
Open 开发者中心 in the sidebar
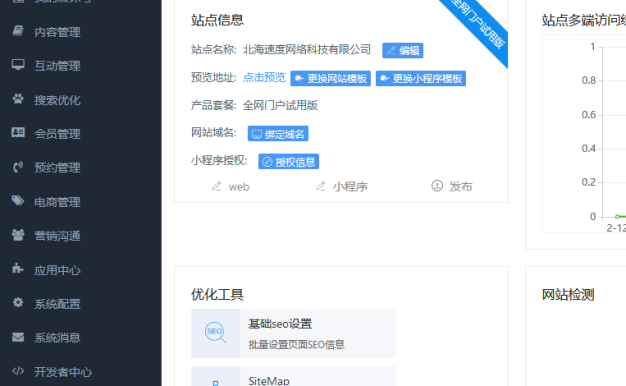(63, 372)
